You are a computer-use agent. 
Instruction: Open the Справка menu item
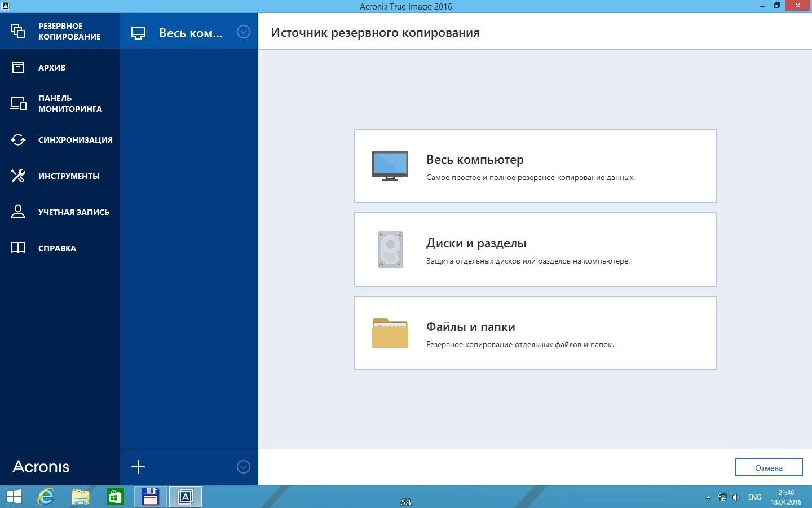tap(60, 248)
